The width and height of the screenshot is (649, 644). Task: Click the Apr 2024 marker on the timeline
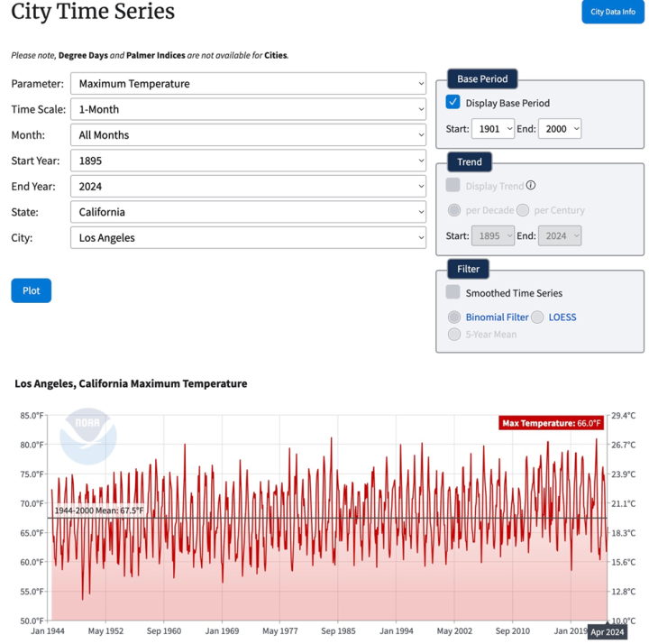(608, 632)
